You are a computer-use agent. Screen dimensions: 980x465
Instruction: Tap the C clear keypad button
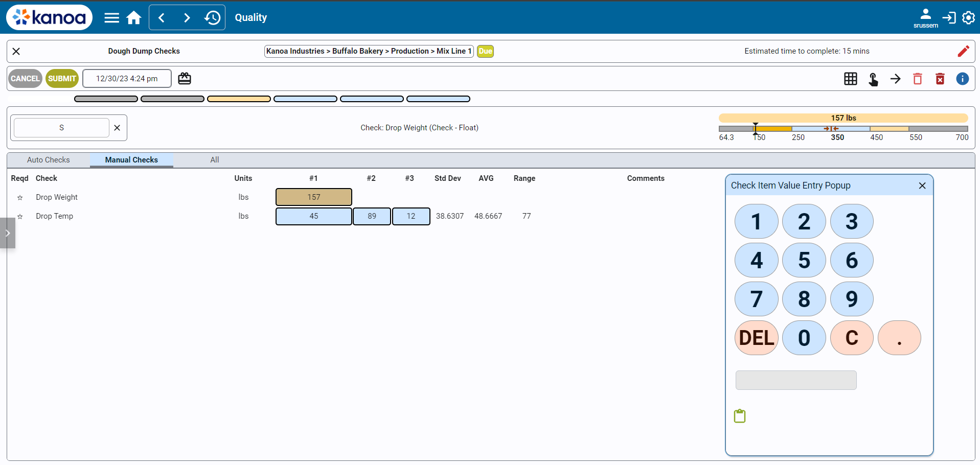(x=852, y=338)
